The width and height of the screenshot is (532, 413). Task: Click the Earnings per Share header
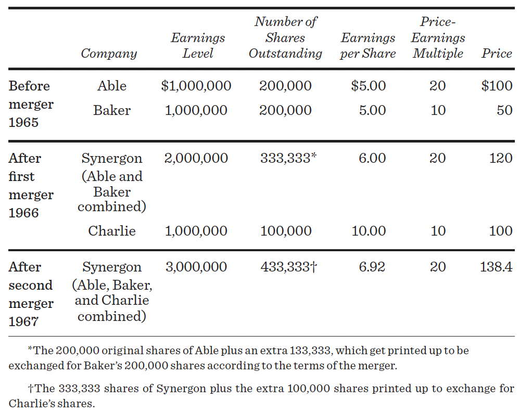coord(368,46)
